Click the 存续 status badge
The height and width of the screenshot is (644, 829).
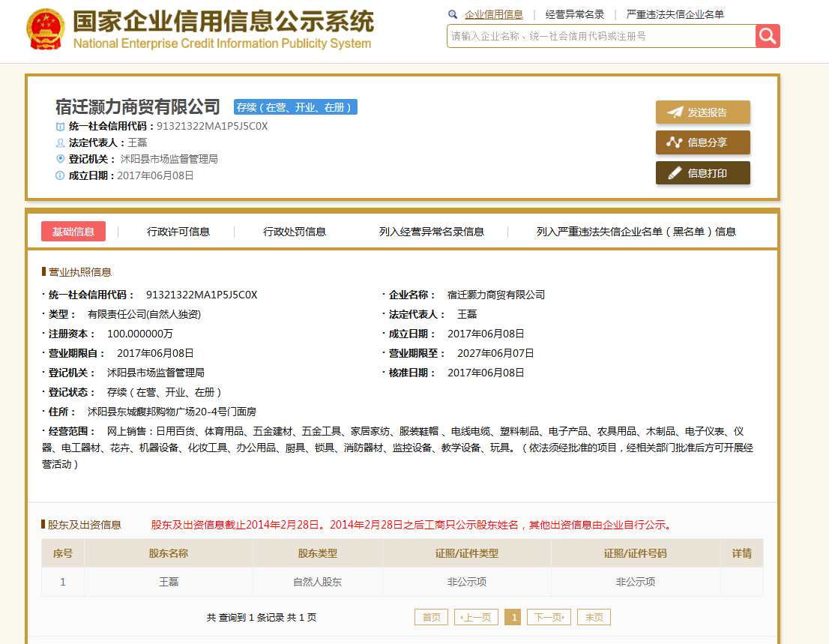pyautogui.click(x=295, y=107)
